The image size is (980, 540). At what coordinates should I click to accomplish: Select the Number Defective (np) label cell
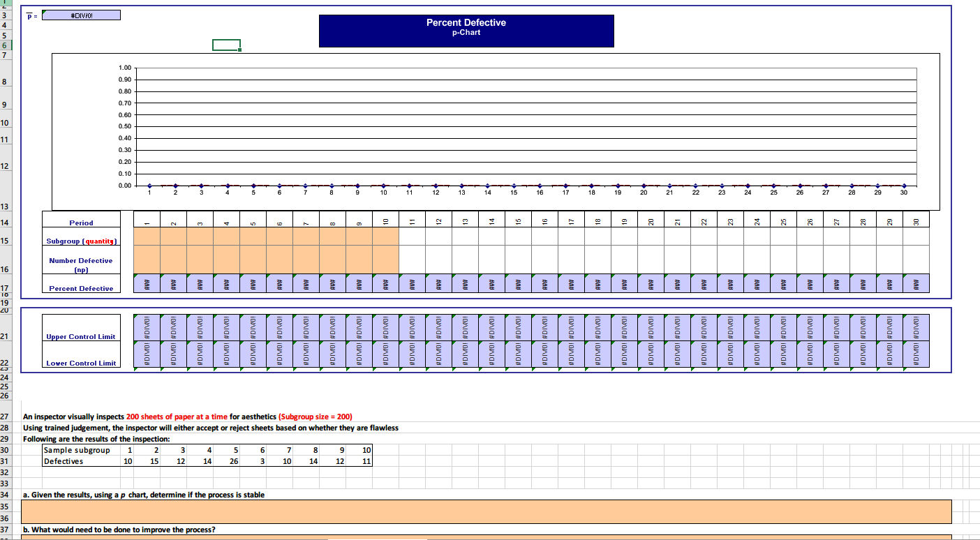pyautogui.click(x=81, y=264)
